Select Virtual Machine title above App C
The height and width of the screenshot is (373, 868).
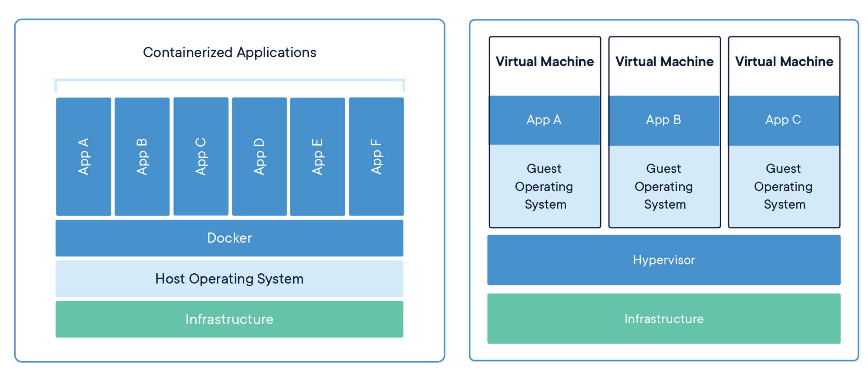[x=784, y=62]
